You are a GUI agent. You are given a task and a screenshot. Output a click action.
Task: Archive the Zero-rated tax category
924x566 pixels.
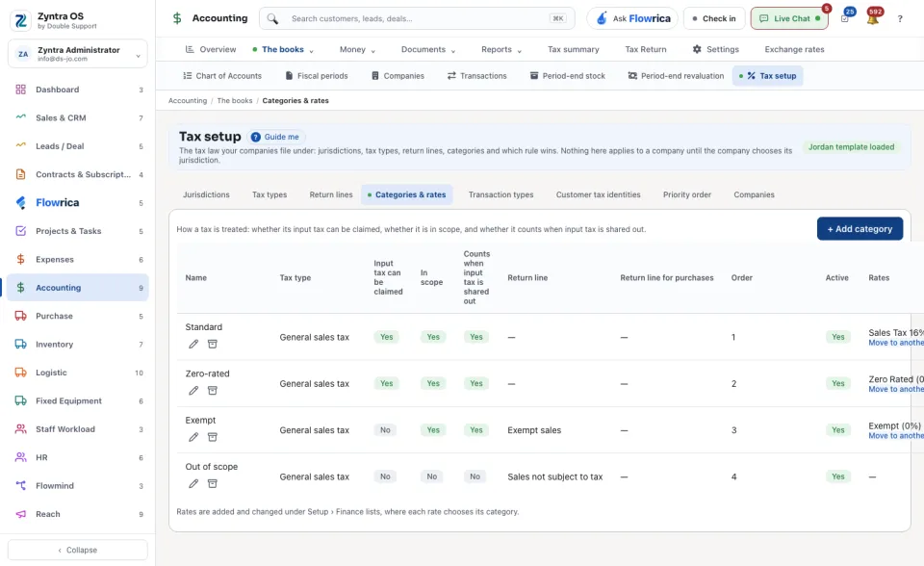(x=213, y=390)
